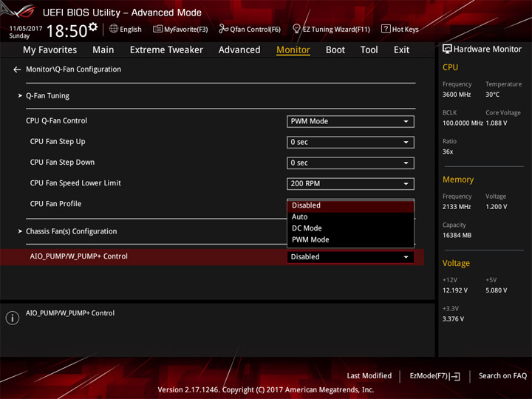Choose Auto in the open dropdown list
532x399 pixels.
[x=350, y=216]
